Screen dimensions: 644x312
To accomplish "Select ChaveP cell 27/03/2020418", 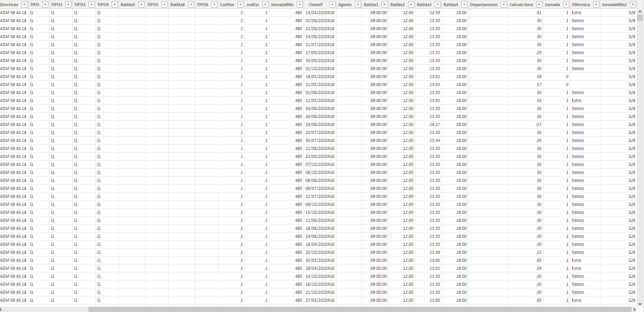I will (320, 300).
